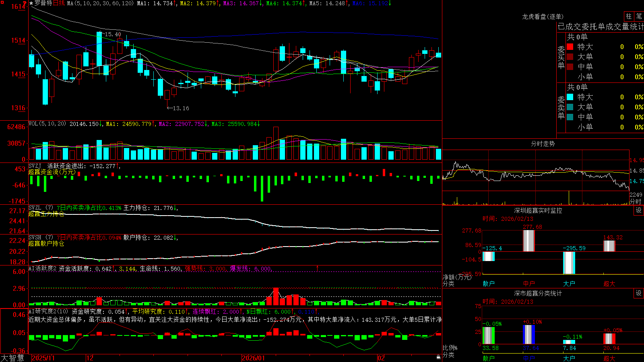Click red 特大 swatch in 委买单
This screenshot has height=362, width=644.
click(570, 47)
